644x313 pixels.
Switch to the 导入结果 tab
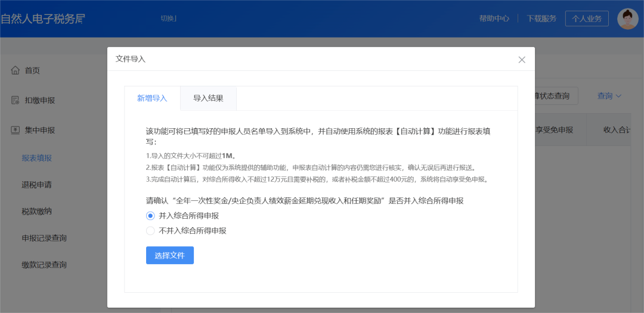208,98
